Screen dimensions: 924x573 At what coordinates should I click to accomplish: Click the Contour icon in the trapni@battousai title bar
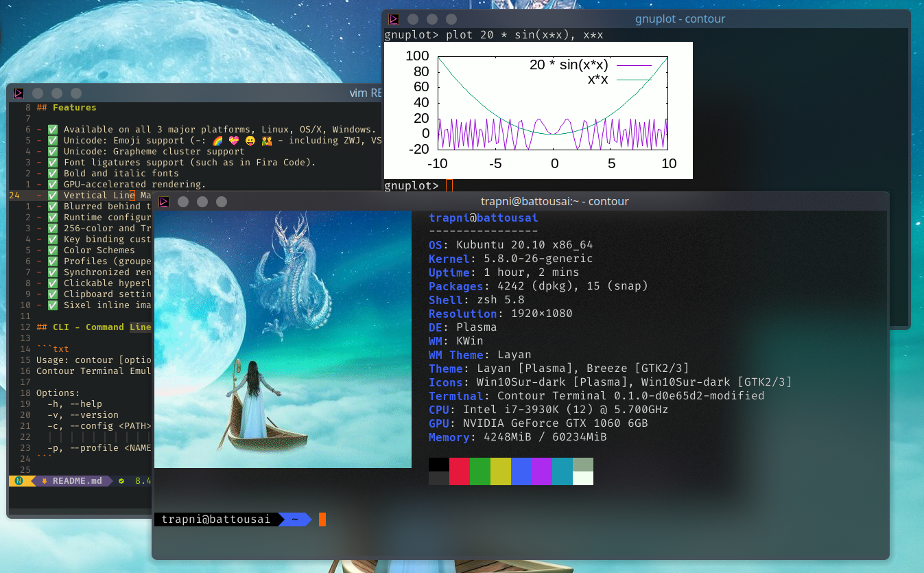coord(164,202)
